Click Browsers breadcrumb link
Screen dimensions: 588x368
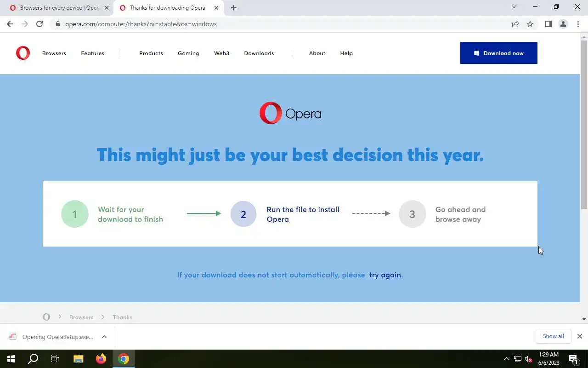point(81,317)
